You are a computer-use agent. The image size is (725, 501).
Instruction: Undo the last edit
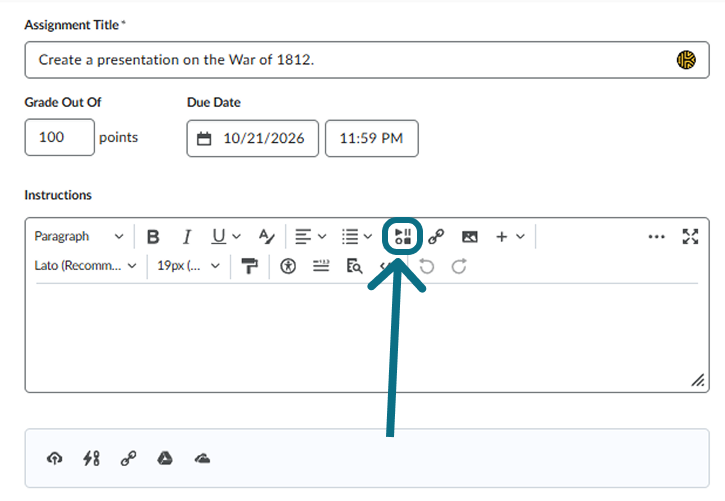[426, 266]
